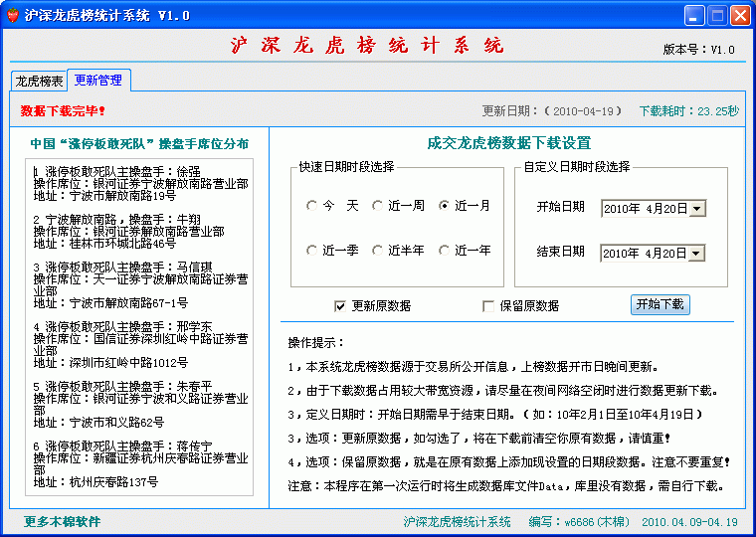Minimize the 沪深龙虎榜统计系统 window
This screenshot has height=537, width=756.
point(693,16)
